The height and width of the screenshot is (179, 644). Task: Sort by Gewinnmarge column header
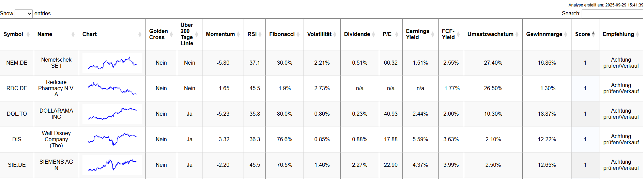coord(544,34)
